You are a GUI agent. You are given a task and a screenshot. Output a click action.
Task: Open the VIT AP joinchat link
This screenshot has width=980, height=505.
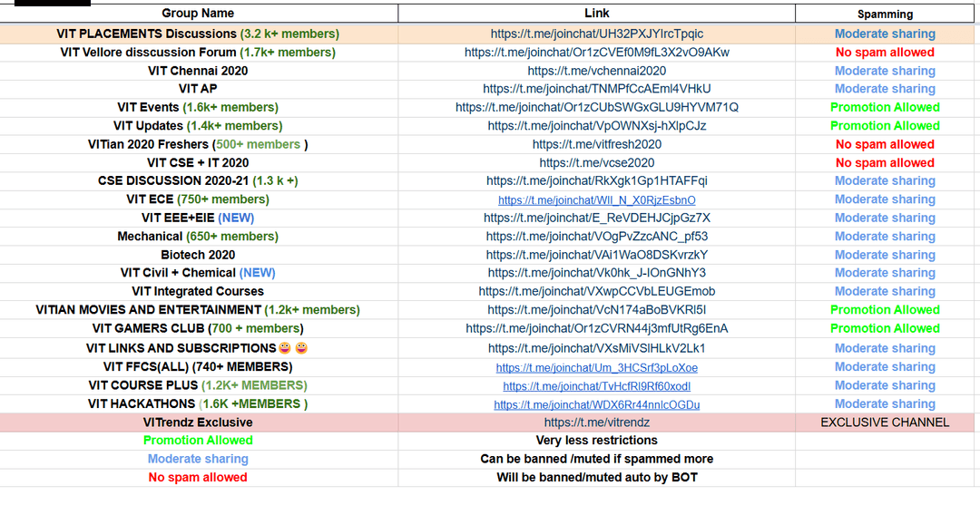tap(597, 89)
